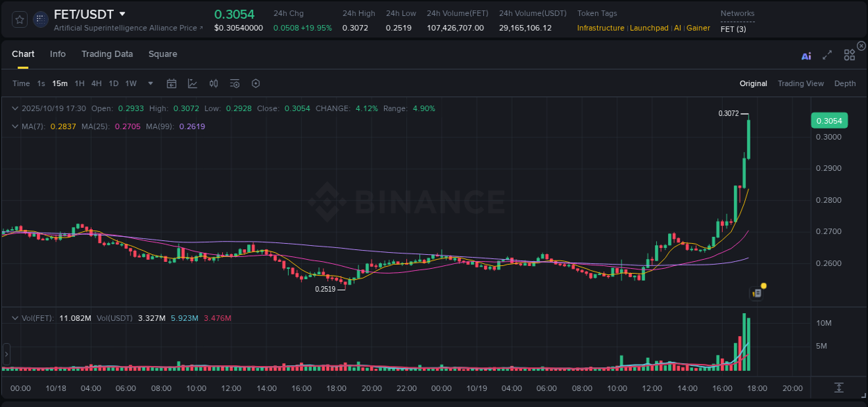Open the FET/USDT pair selector dropdown
868x407 pixels.
122,14
